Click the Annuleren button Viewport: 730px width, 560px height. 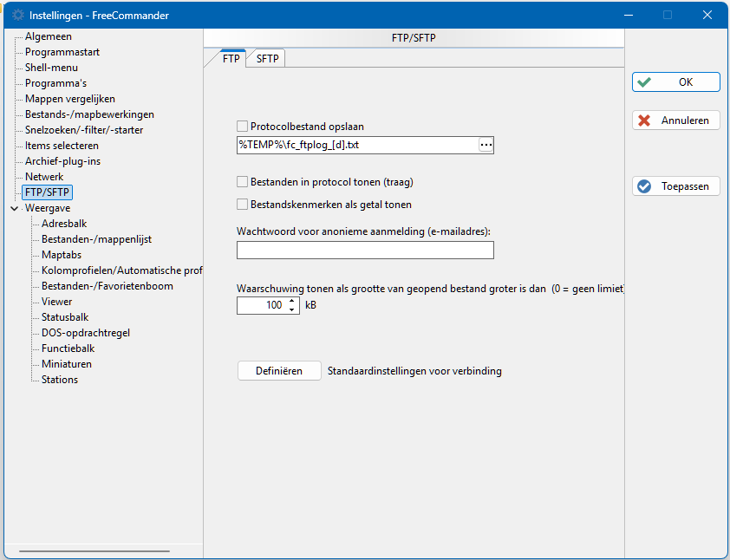coord(676,120)
